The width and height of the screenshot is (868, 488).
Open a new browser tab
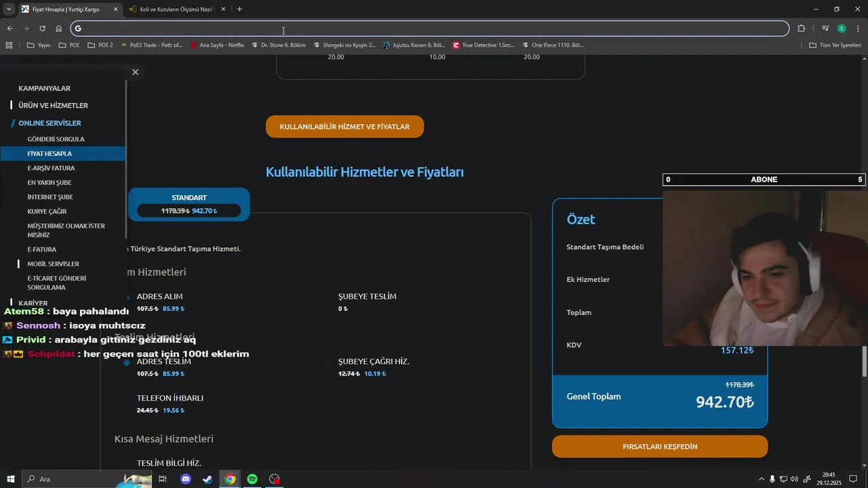(x=239, y=9)
